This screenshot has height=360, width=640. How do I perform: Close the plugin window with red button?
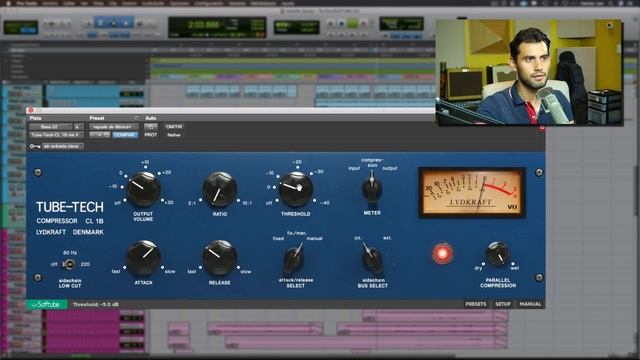point(31,110)
